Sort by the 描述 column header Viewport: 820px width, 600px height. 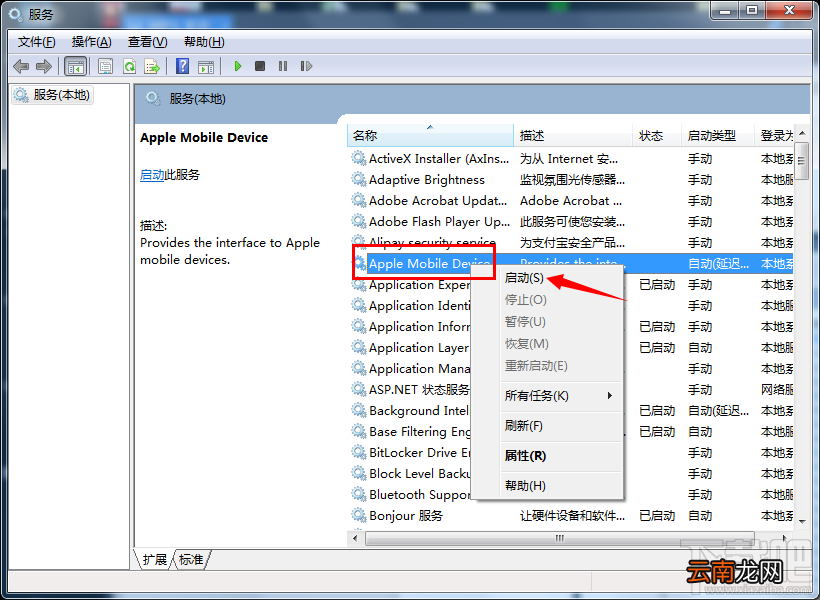pyautogui.click(x=573, y=135)
